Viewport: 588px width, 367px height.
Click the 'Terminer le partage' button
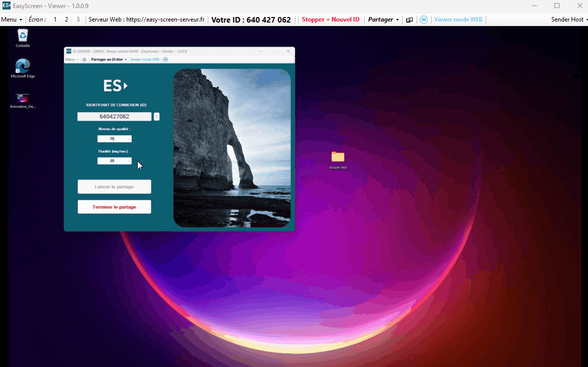114,207
